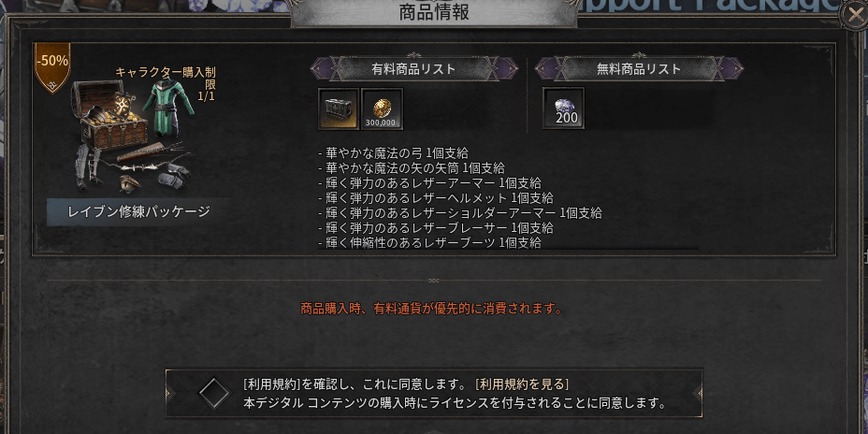
Task: Click the 200 free diamond icon
Action: (563, 108)
